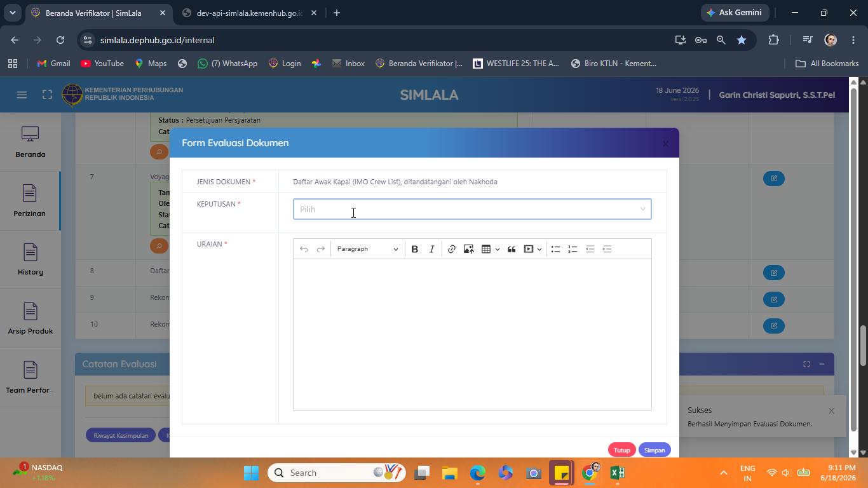The width and height of the screenshot is (868, 488).
Task: Open the Beranda sidebar item
Action: (31, 142)
